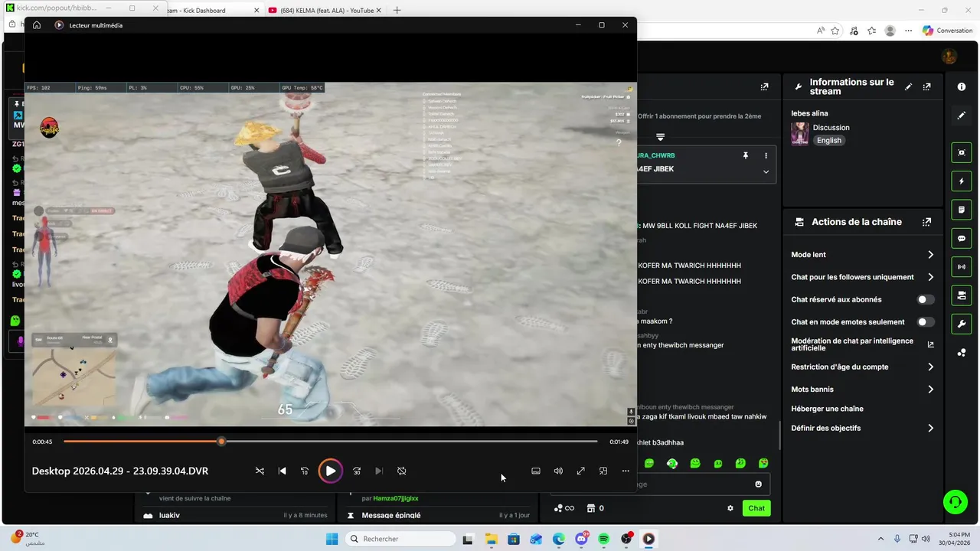Click Héberger une chaîne
Viewport: 980px width, 551px height.
[827, 409]
